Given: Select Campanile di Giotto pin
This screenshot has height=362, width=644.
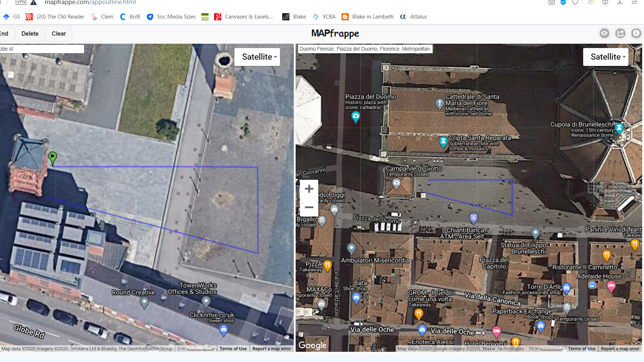Looking at the screenshot, I should 396,184.
